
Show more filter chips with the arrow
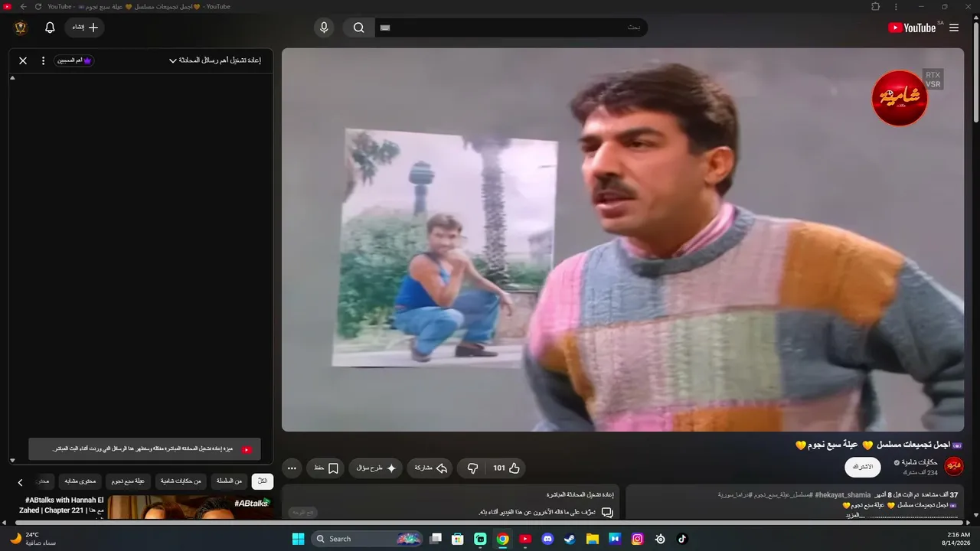[20, 482]
